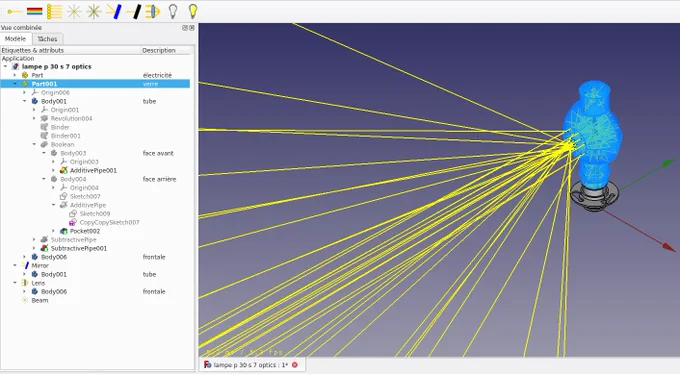The height and width of the screenshot is (374, 680).
Task: Expand Body006 under Lens
Action: point(24,292)
